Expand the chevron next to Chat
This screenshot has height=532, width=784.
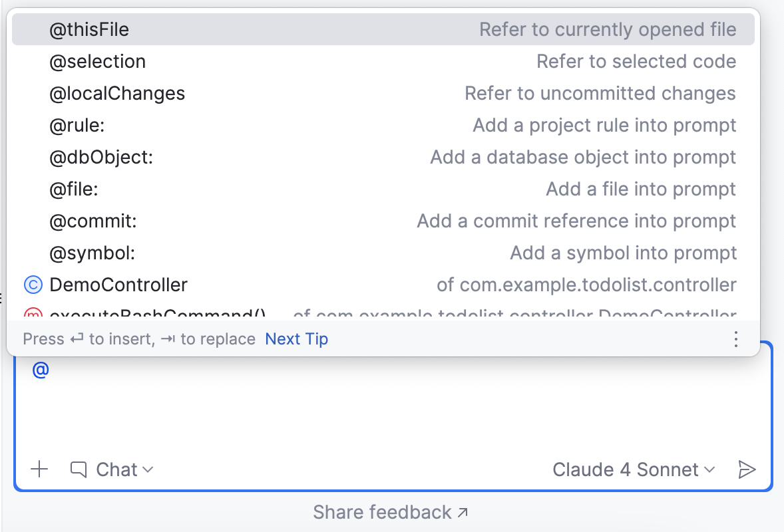pyautogui.click(x=149, y=470)
